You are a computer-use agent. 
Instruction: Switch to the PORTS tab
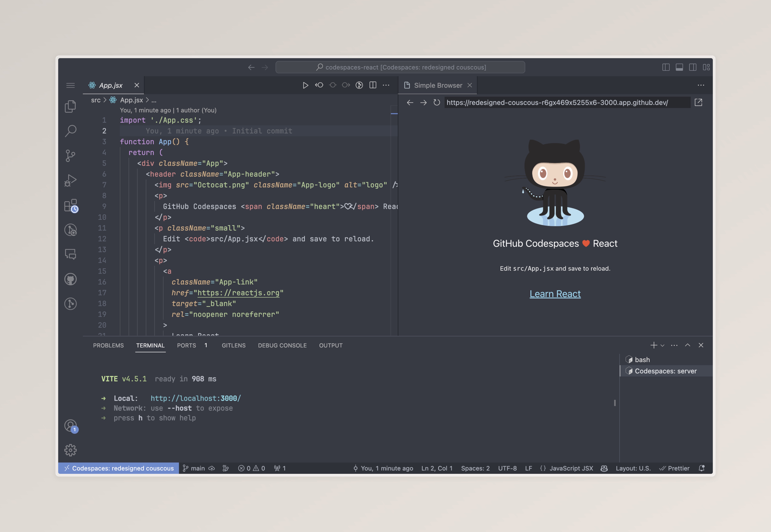click(x=186, y=345)
